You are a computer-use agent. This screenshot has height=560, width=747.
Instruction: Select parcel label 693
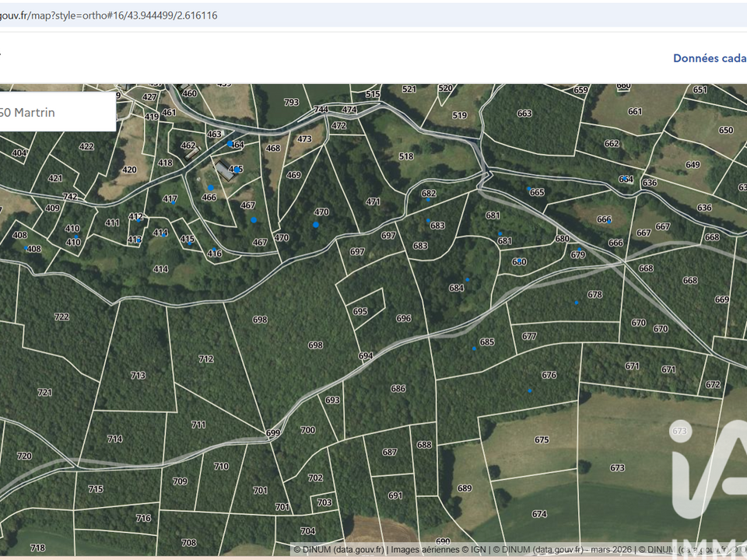point(332,400)
